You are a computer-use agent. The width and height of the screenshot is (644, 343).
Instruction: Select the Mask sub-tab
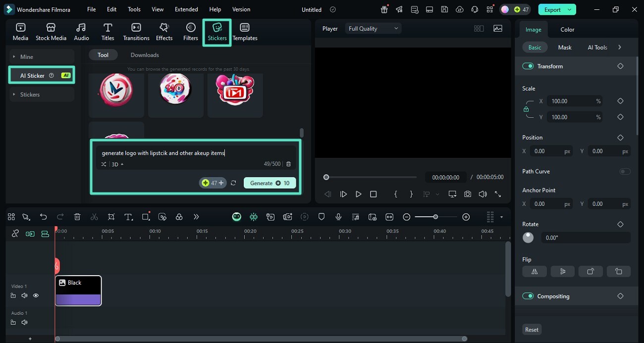[x=565, y=48]
